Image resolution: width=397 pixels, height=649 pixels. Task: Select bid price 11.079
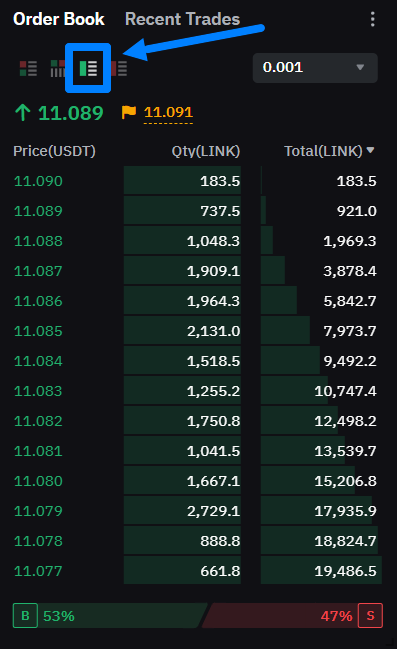click(x=38, y=511)
